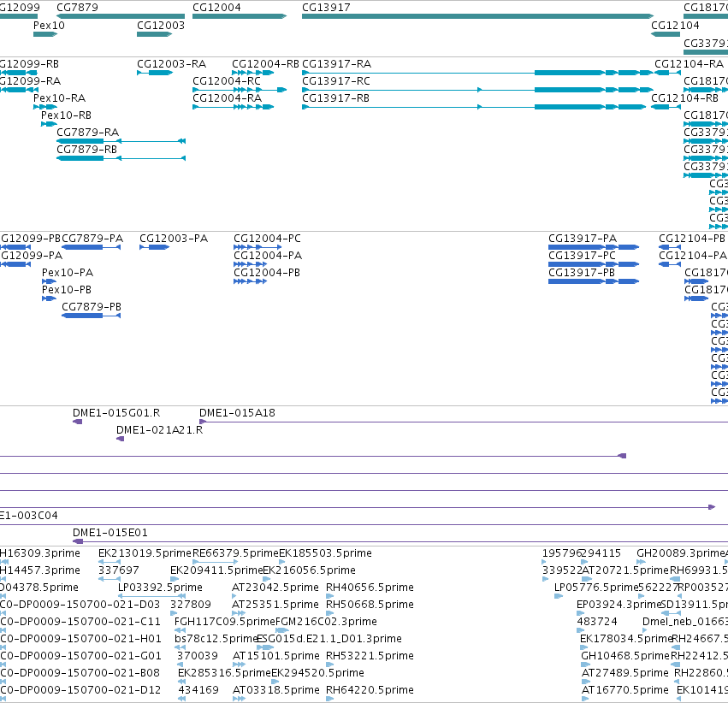Viewport: 728px width, 703px height.
Task: Click protein CG7879-PB label
Action: click(92, 307)
